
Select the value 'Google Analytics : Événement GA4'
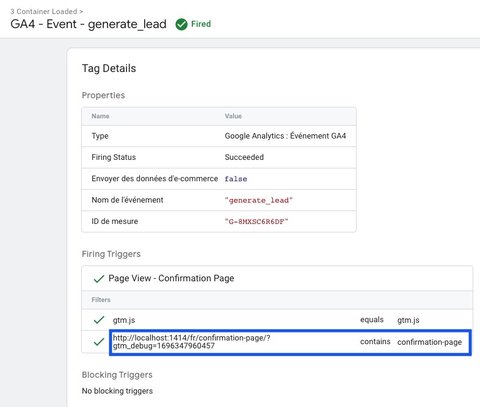coord(285,136)
